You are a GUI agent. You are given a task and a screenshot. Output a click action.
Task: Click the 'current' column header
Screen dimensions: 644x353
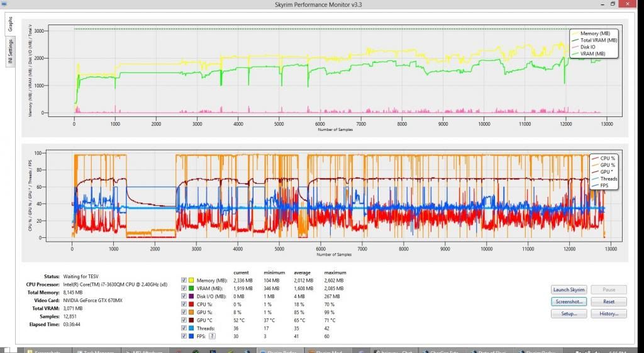(x=241, y=272)
